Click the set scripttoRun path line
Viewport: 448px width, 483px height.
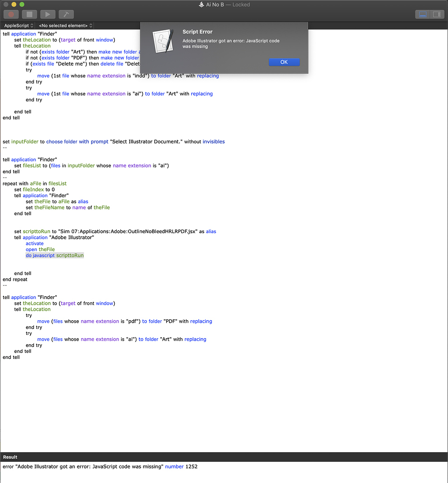click(115, 231)
